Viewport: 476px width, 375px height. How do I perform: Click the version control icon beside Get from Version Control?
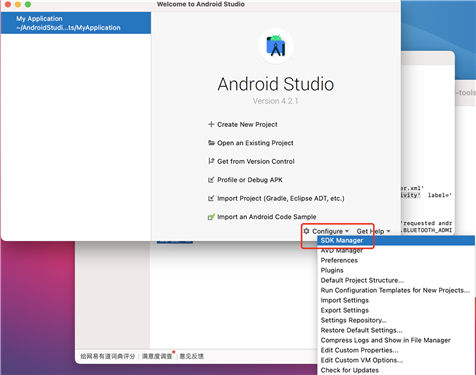(211, 161)
